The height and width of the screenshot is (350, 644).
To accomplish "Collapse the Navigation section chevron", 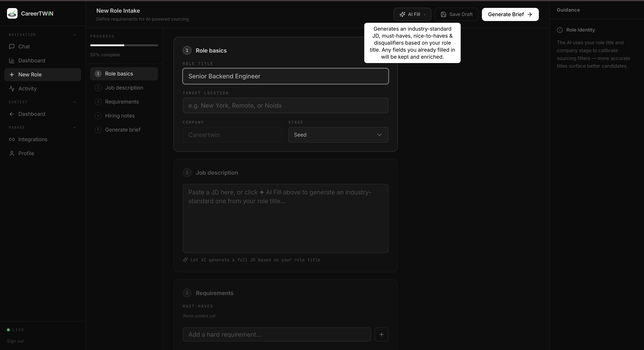I will tap(74, 35).
